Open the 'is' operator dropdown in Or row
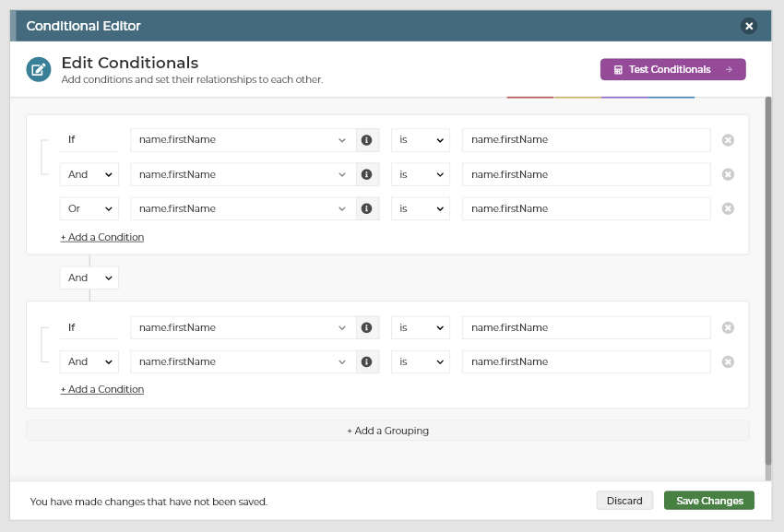 (x=421, y=208)
